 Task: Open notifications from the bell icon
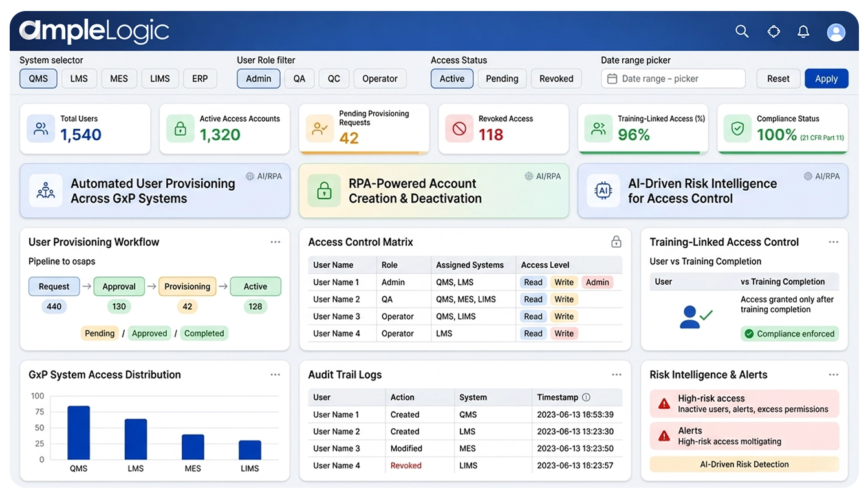click(803, 30)
